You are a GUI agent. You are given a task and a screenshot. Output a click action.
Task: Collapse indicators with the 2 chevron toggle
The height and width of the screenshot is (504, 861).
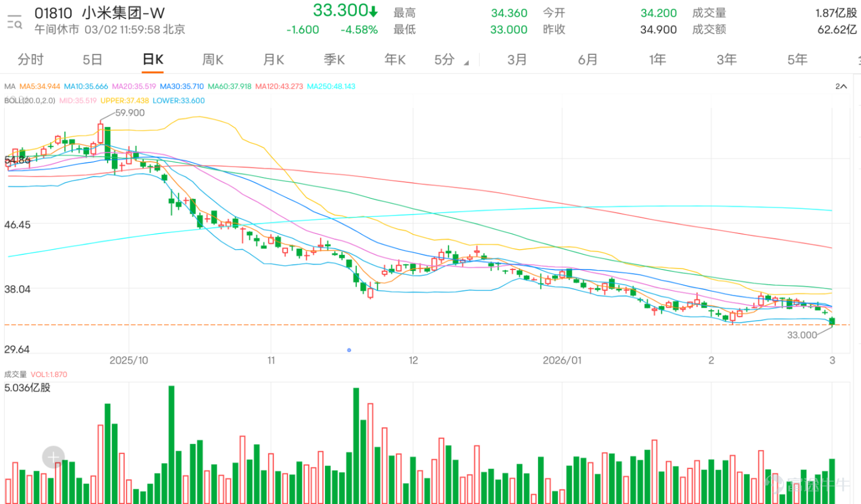click(841, 86)
